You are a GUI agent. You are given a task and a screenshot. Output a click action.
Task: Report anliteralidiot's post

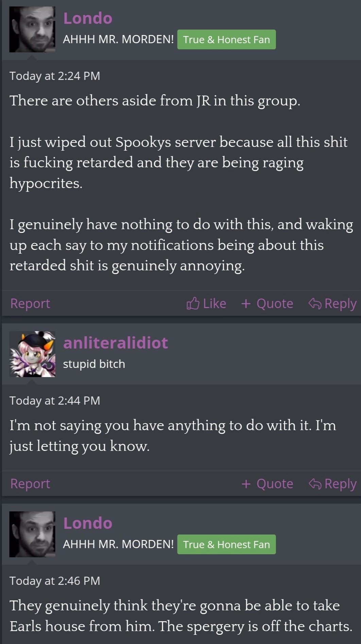(30, 484)
